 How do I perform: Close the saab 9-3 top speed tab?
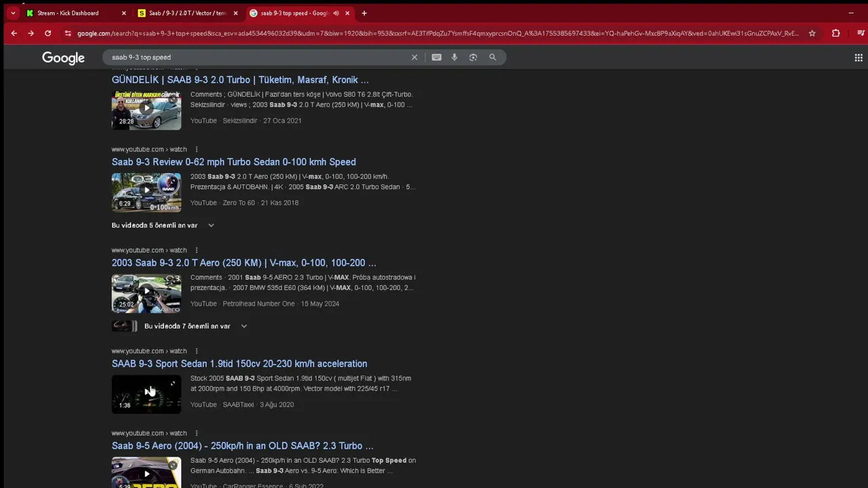point(347,13)
